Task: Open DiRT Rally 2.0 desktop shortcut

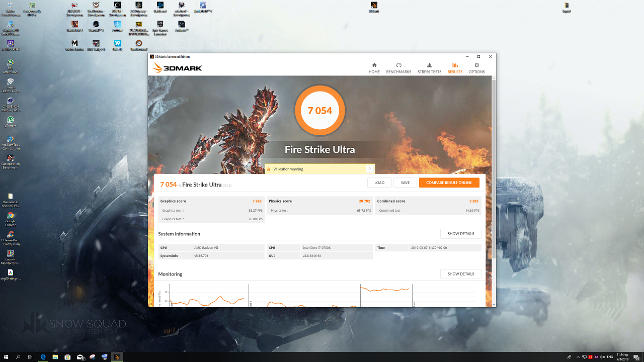Action: point(96,45)
